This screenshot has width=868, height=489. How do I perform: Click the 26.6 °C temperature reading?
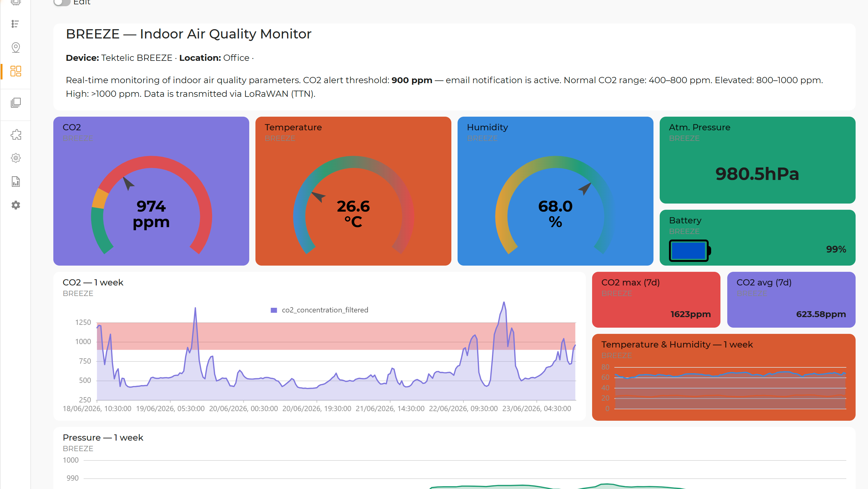[x=353, y=214]
